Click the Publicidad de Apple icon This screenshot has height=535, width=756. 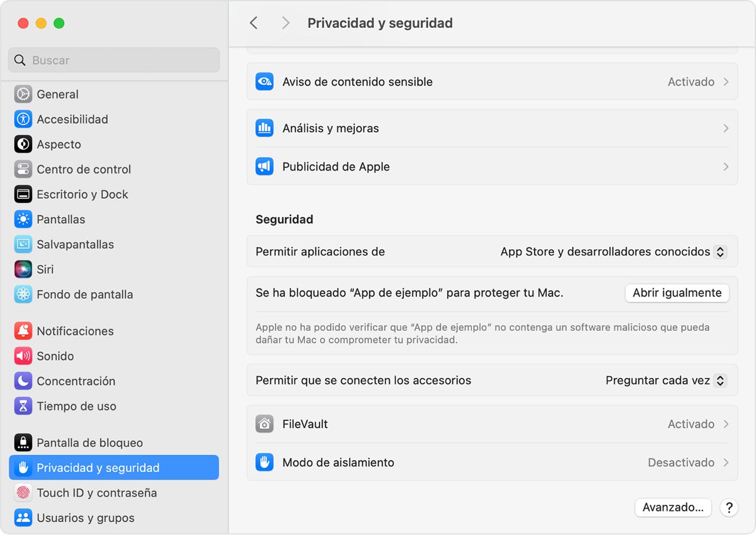coord(264,167)
